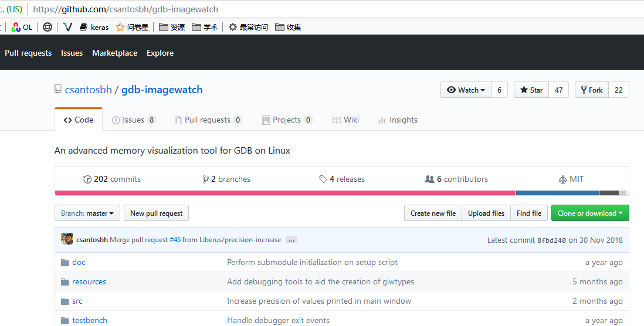
Task: Click the MIT license scale icon
Action: (563, 179)
